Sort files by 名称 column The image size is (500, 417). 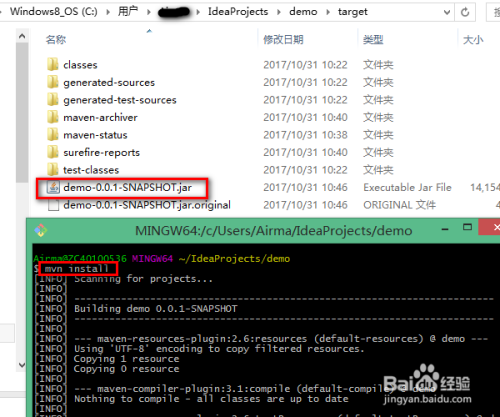[x=56, y=40]
